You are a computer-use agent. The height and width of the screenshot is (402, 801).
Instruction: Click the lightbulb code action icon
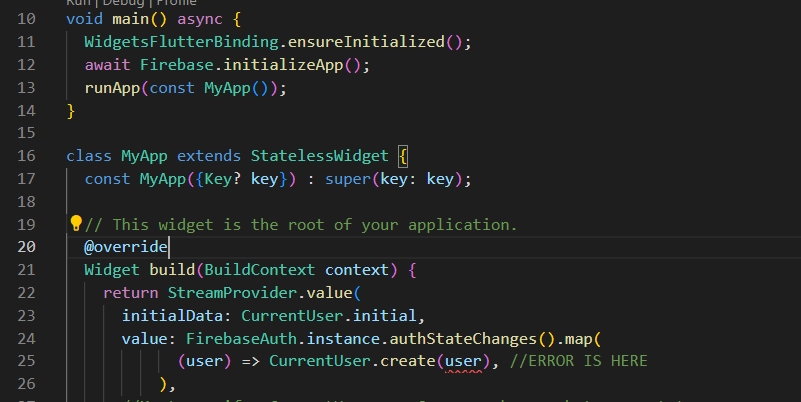76,223
